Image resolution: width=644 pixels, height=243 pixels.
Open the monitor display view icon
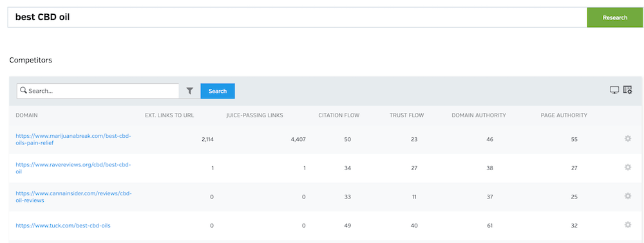point(614,90)
